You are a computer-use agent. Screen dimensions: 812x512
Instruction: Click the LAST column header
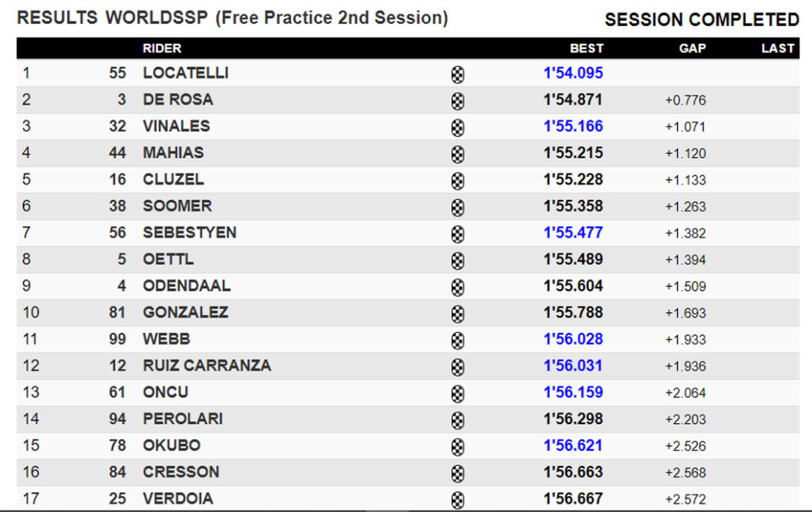pyautogui.click(x=777, y=48)
